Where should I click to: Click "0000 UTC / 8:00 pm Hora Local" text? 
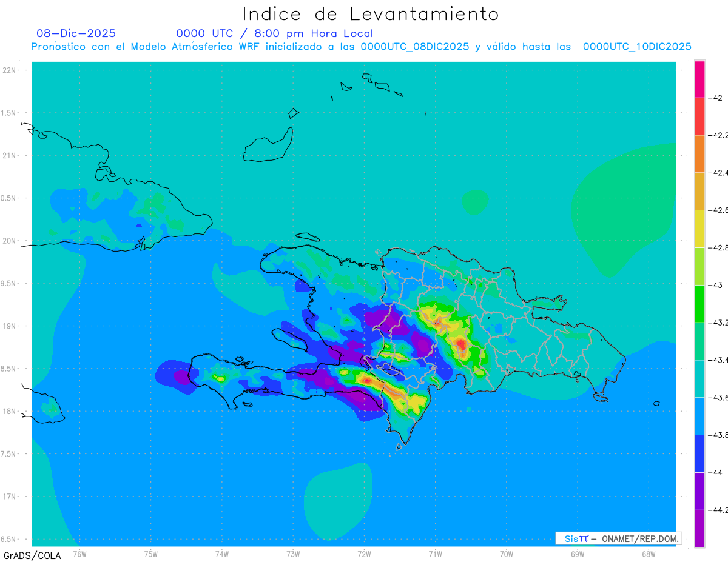pos(275,33)
